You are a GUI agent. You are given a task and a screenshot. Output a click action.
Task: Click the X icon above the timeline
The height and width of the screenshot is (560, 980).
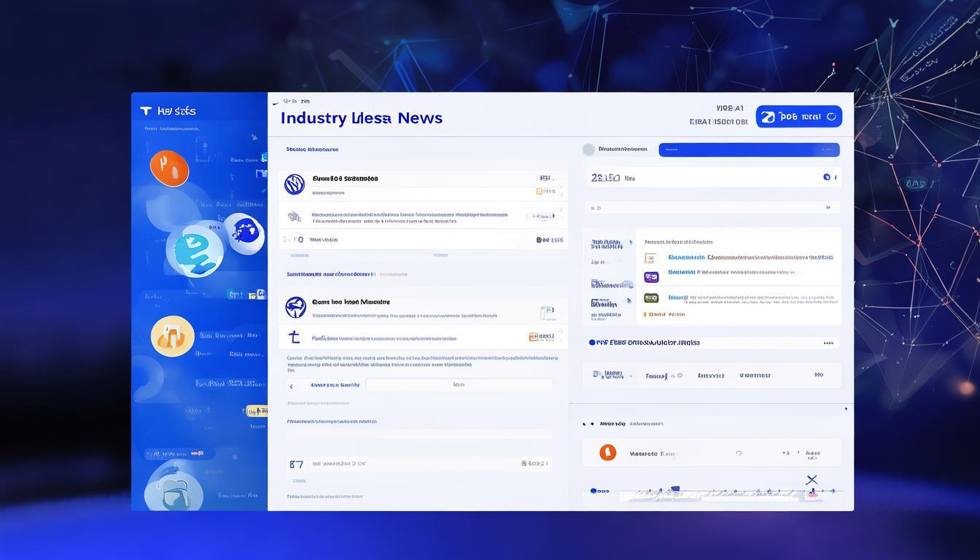[x=812, y=480]
